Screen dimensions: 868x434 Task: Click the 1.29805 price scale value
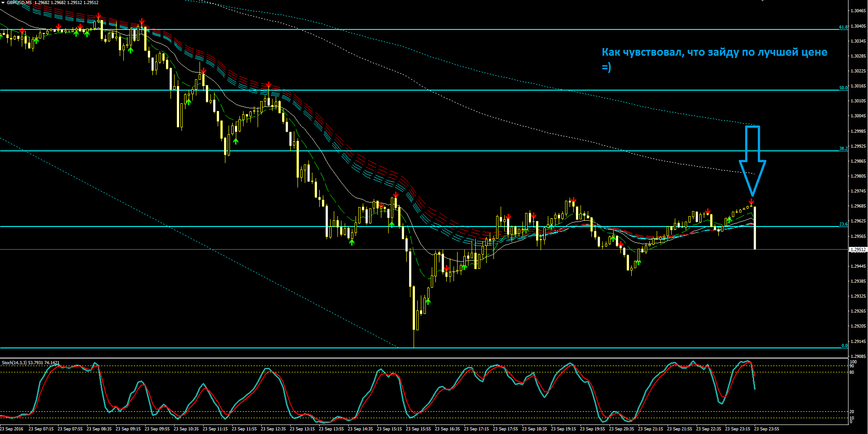(858, 176)
